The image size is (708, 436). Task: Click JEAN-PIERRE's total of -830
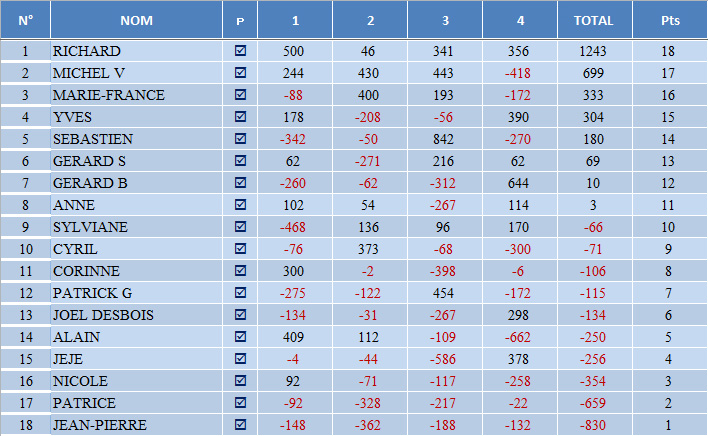pyautogui.click(x=593, y=425)
